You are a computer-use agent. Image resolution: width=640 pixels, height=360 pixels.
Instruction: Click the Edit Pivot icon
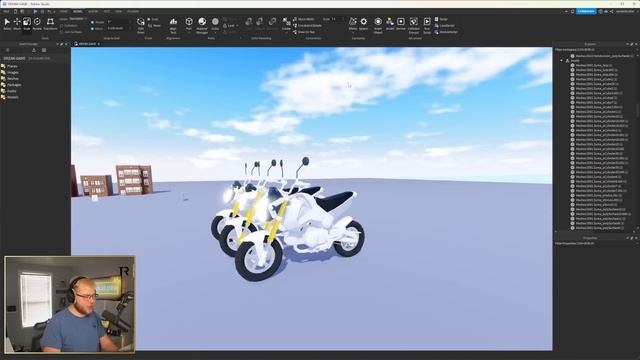tap(141, 24)
